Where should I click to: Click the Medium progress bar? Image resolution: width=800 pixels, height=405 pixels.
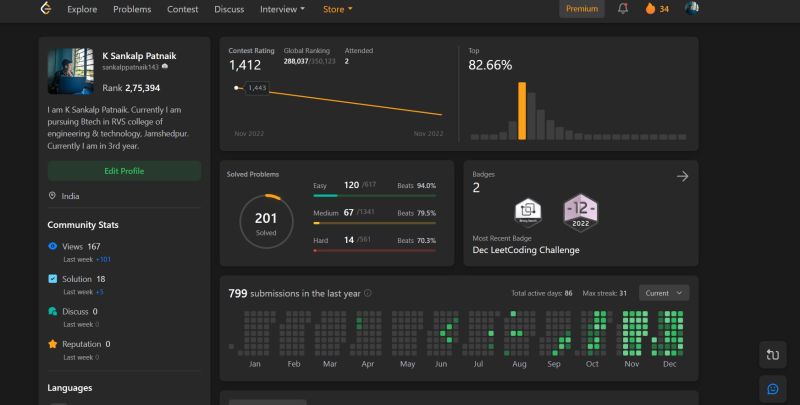[x=374, y=223]
